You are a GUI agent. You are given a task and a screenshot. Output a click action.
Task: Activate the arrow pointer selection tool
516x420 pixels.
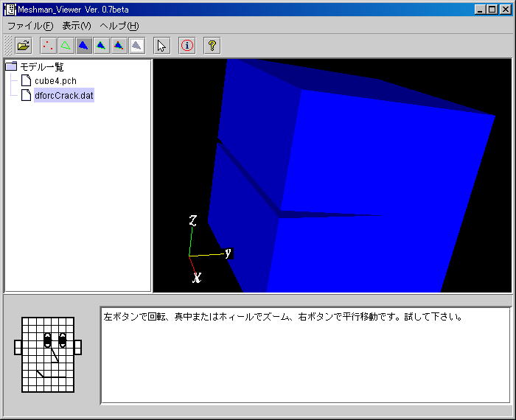pos(162,46)
